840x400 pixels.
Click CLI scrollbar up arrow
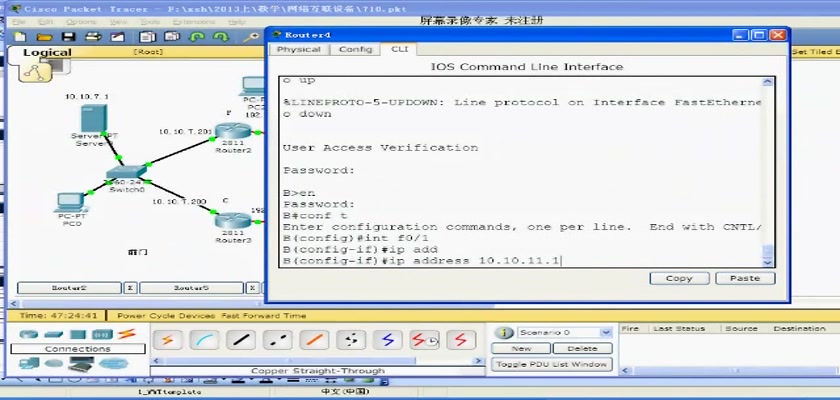coord(768,82)
